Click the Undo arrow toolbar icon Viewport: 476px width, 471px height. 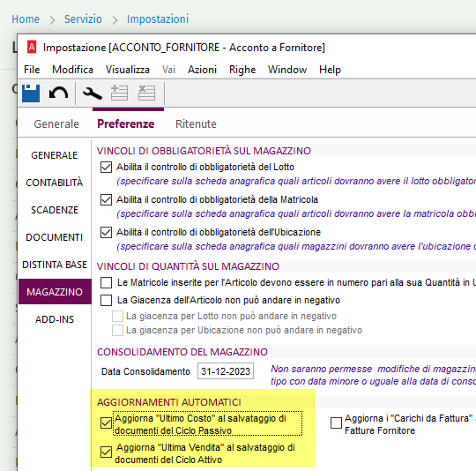(x=58, y=93)
